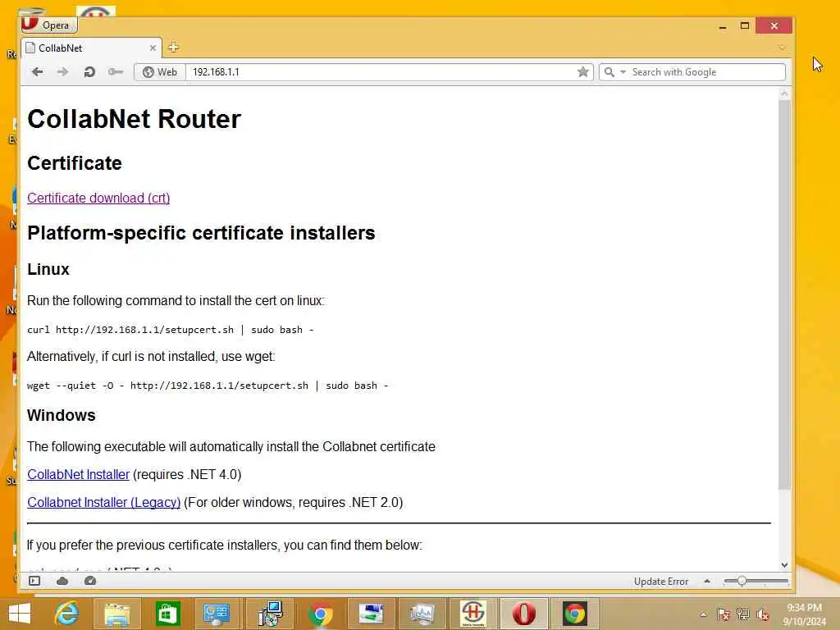The width and height of the screenshot is (840, 630).
Task: Open password manager key icon
Action: [x=115, y=72]
